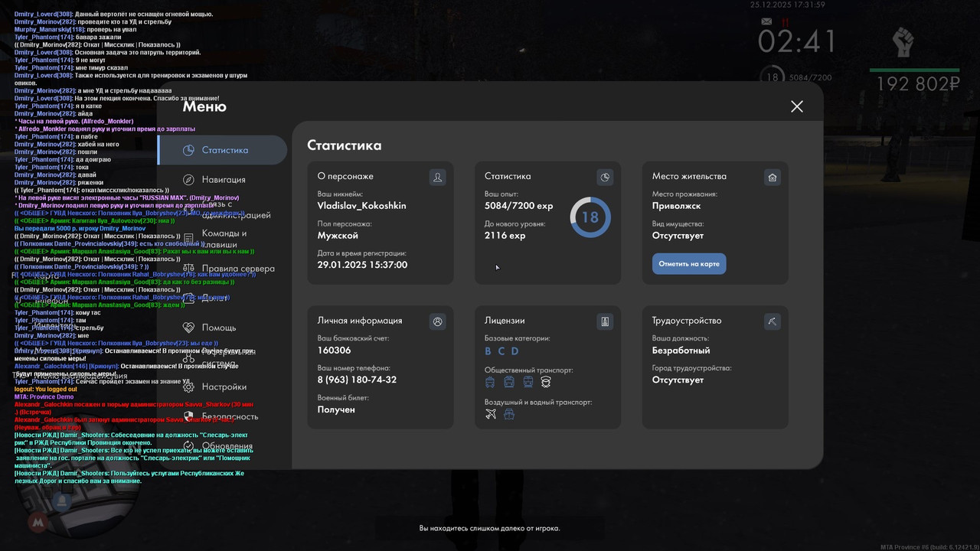Image resolution: width=980 pixels, height=551 pixels.
Task: Open the Статистика menu section
Action: (x=222, y=150)
